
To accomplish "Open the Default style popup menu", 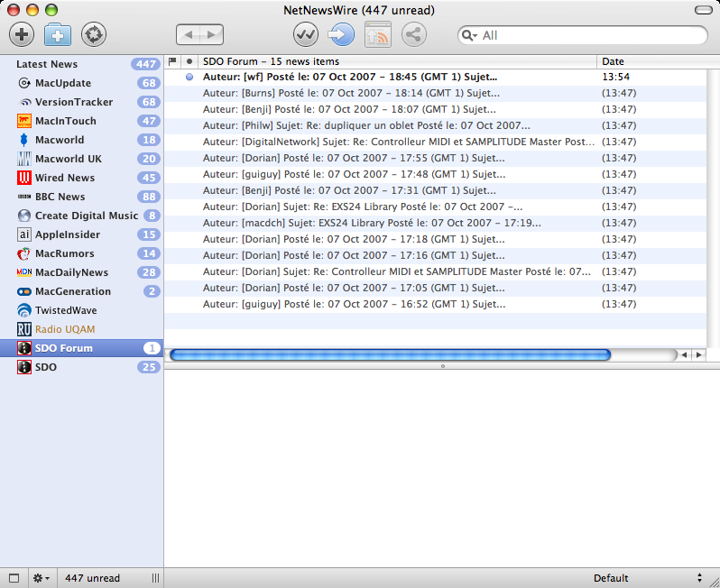I will click(x=648, y=578).
